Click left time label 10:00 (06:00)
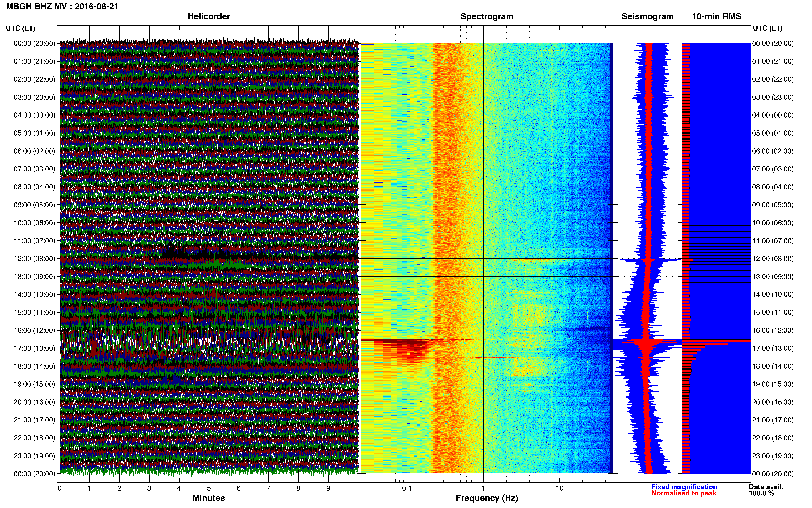 click(34, 223)
